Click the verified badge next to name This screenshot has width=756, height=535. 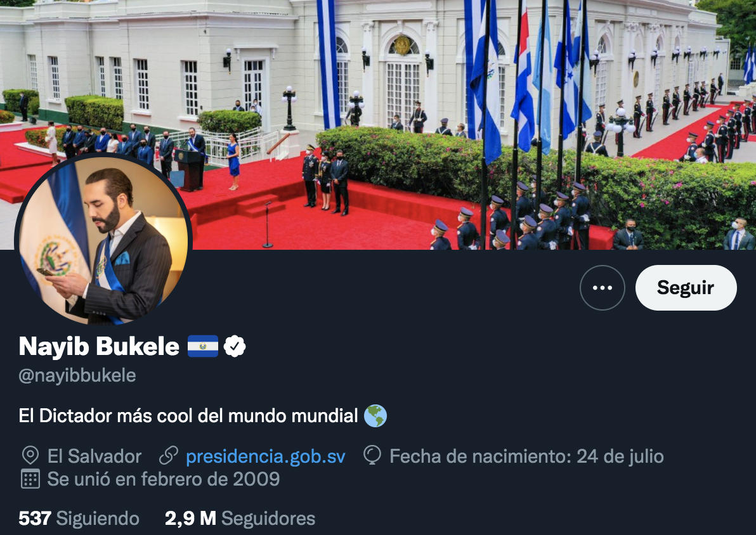click(234, 346)
